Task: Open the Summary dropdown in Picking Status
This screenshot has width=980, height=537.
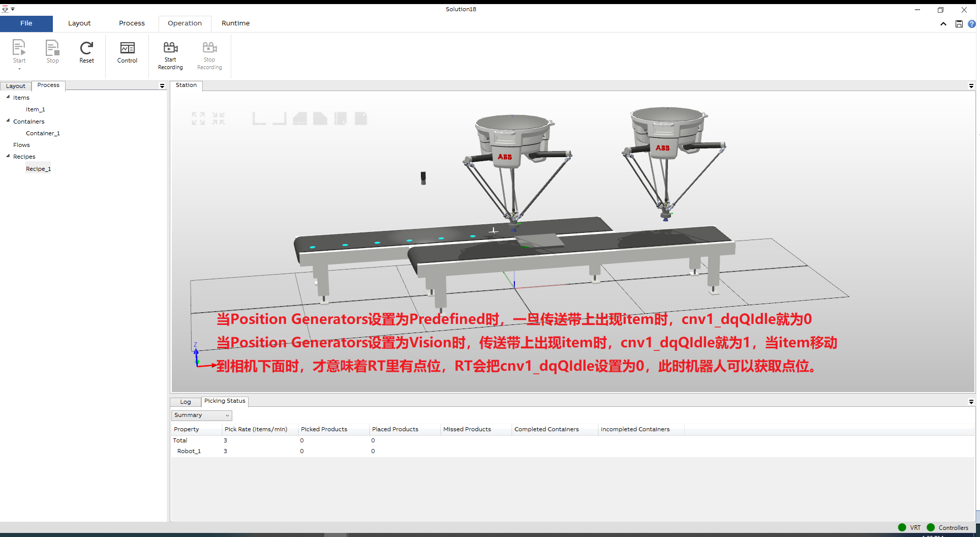Action: 202,415
